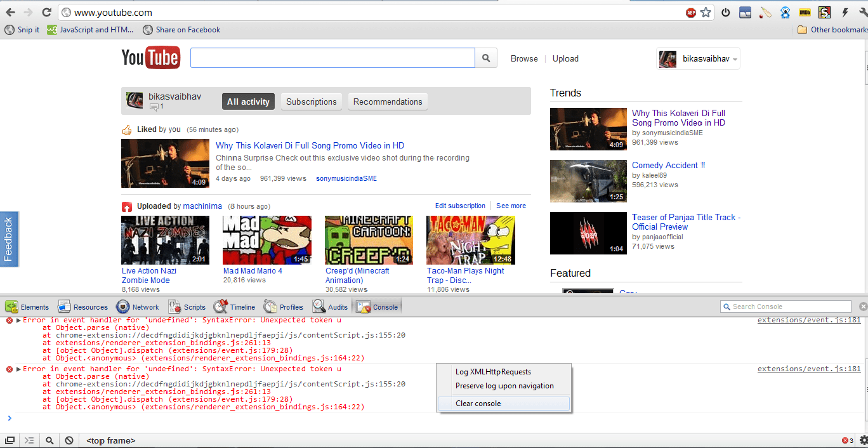
Task: Open Comedy Accident !! video link
Action: (668, 165)
